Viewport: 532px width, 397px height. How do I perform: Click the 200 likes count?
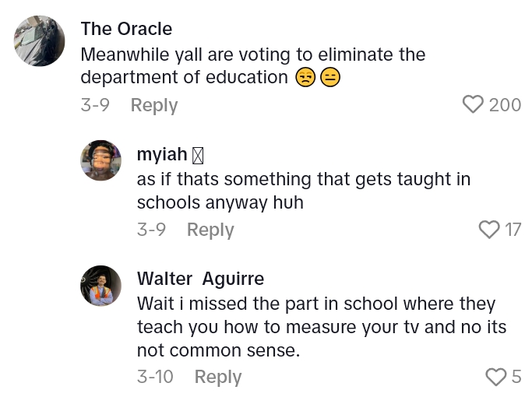[505, 104]
